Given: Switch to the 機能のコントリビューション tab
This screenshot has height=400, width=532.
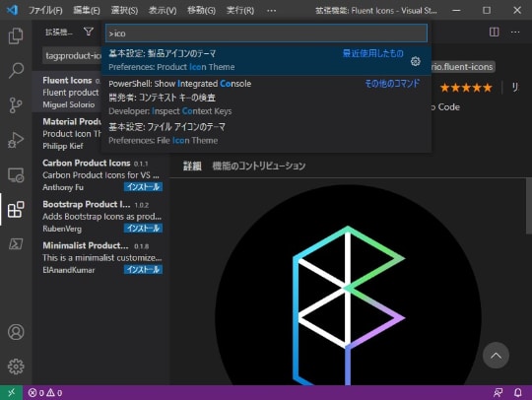Looking at the screenshot, I should click(259, 166).
